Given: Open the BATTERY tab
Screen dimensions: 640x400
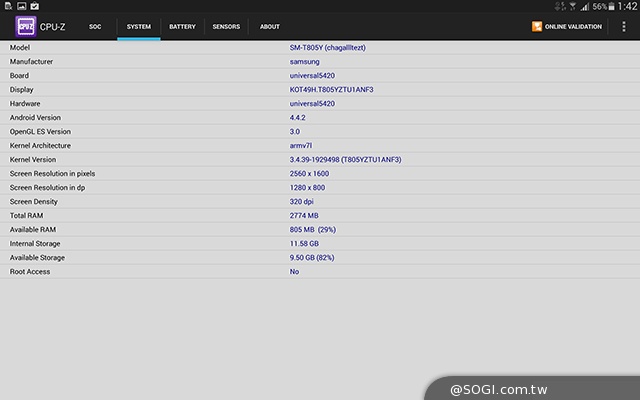Looking at the screenshot, I should click(x=182, y=27).
